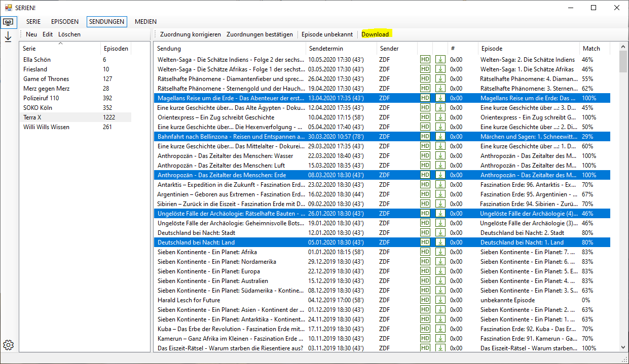The image size is (629, 364).
Task: Sort list by Sendetermin column header
Action: (325, 49)
